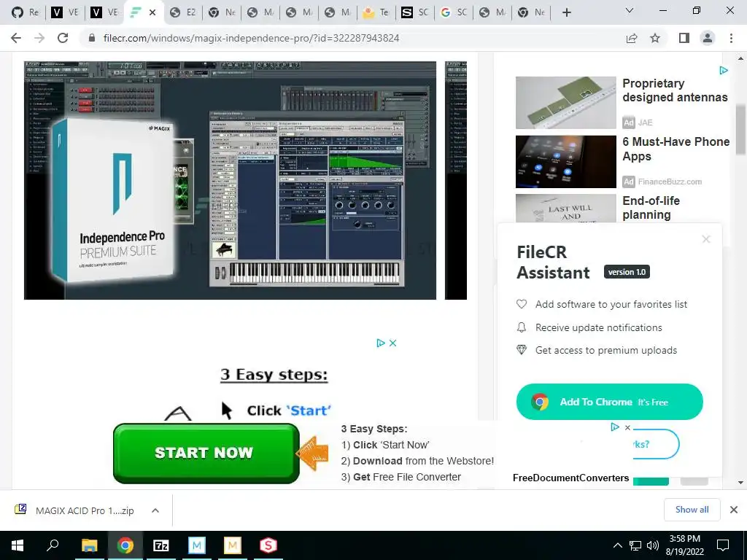Open Windows taskbar search
Viewport: 747px width, 560px height.
coord(53,545)
